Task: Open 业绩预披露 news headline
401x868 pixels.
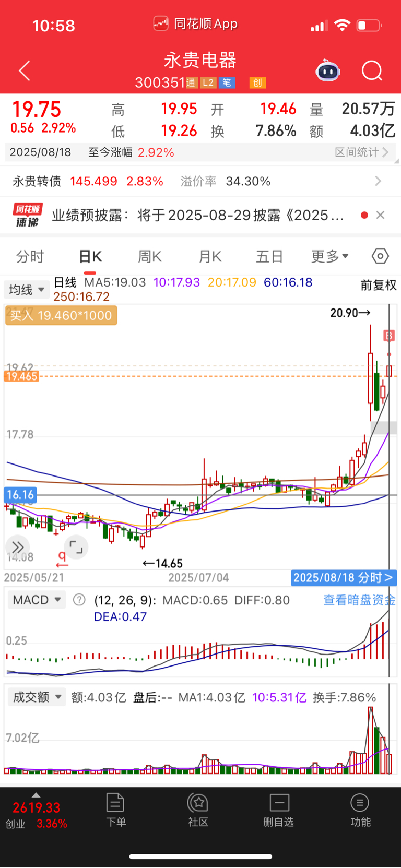Action: tap(198, 215)
